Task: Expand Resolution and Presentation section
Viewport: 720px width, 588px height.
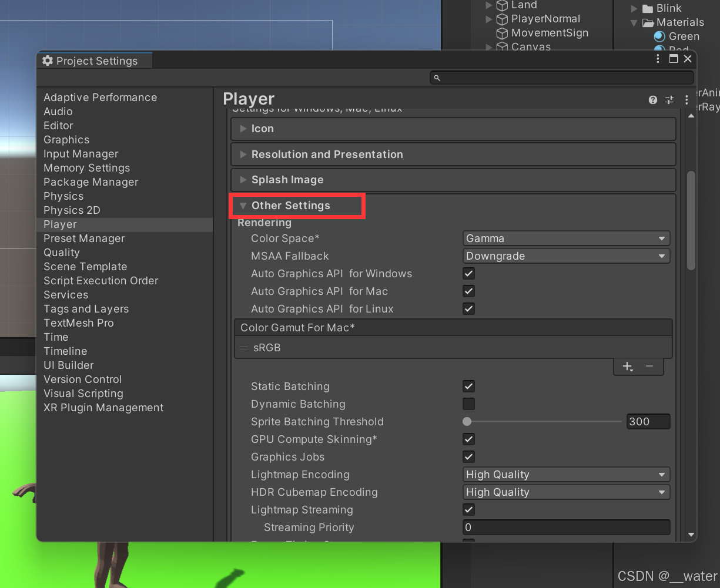Action: [x=453, y=154]
